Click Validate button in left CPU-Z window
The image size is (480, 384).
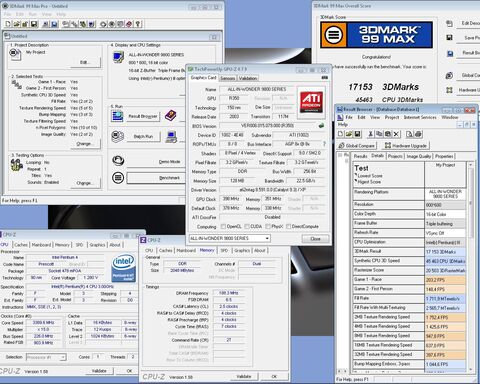tap(99, 371)
